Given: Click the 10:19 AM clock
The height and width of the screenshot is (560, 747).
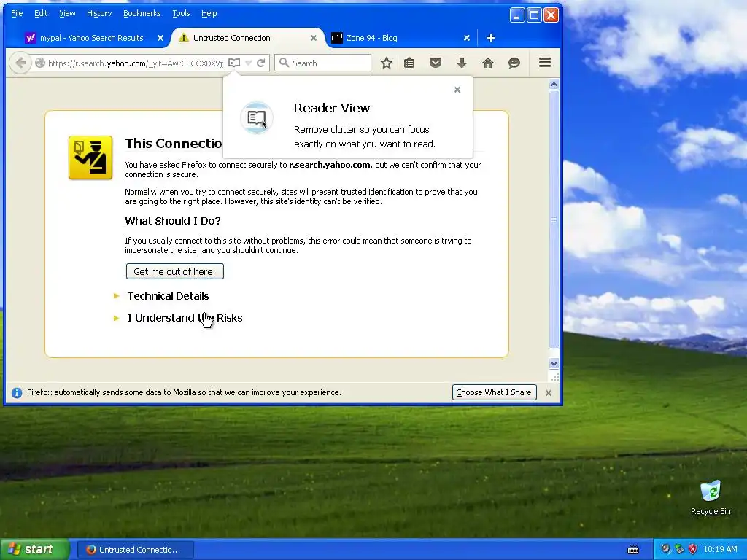Looking at the screenshot, I should click(x=720, y=550).
